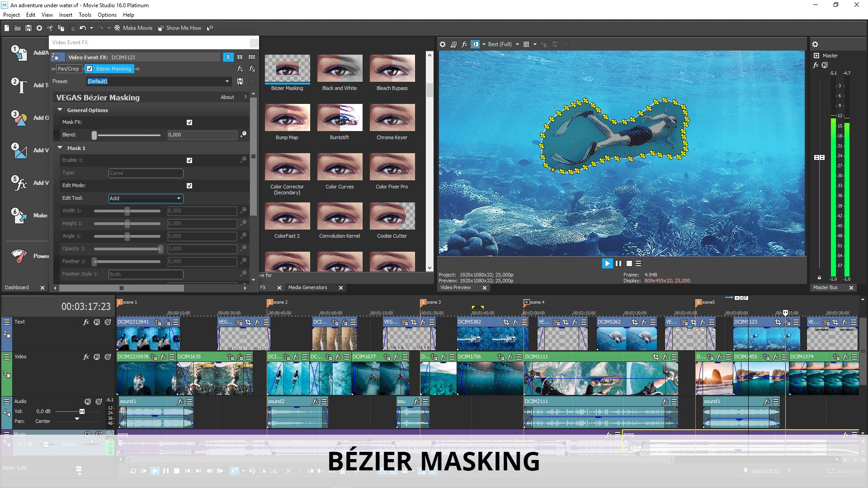The height and width of the screenshot is (488, 868).
Task: Open the Insert menu
Action: pos(66,15)
